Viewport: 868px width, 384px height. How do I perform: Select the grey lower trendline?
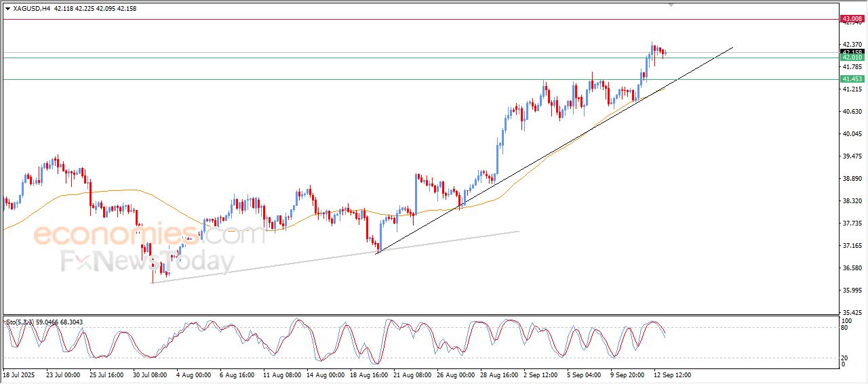coord(335,257)
